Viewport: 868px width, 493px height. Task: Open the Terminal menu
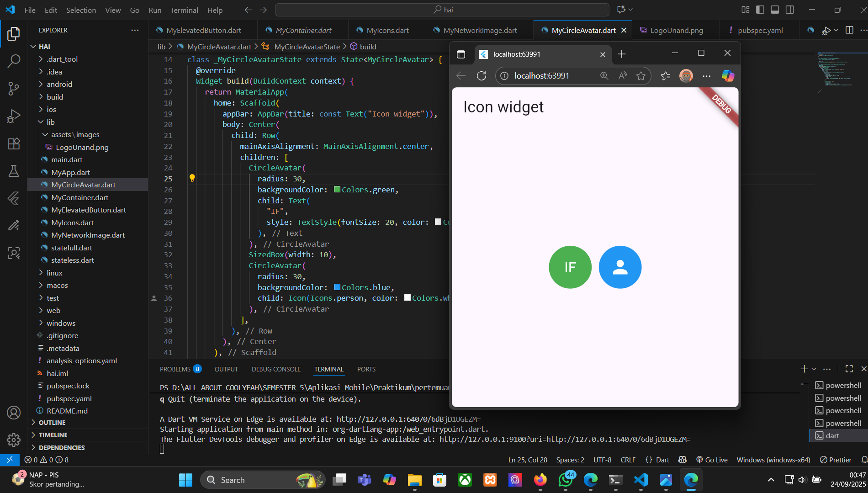(184, 10)
